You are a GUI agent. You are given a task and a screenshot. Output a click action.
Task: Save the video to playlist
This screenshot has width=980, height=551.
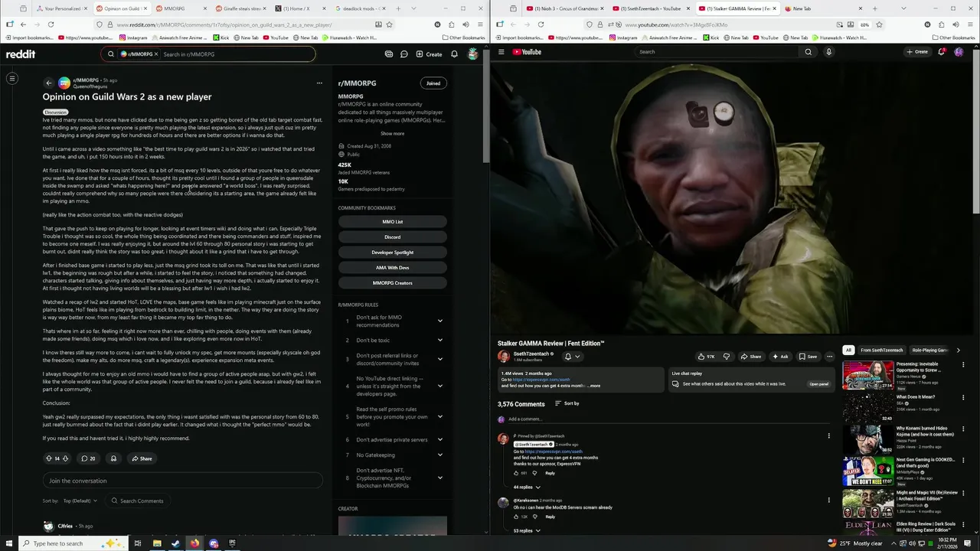pyautogui.click(x=808, y=357)
